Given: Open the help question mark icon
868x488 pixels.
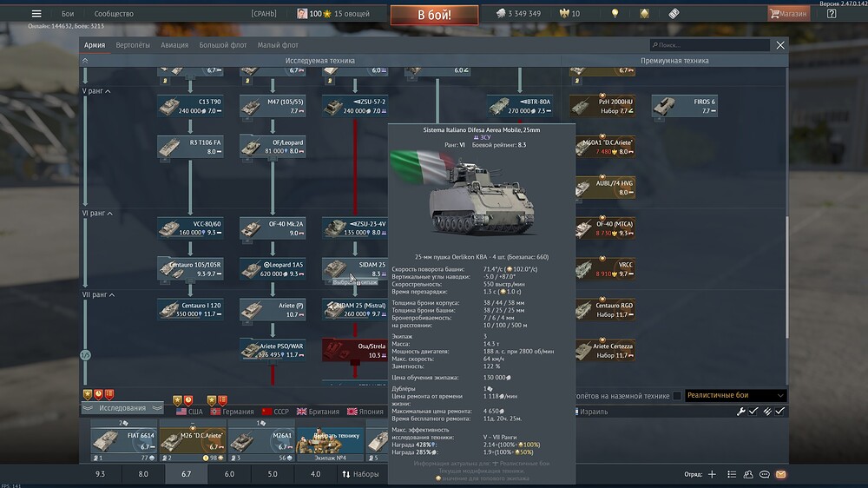Looking at the screenshot, I should click(x=832, y=13).
